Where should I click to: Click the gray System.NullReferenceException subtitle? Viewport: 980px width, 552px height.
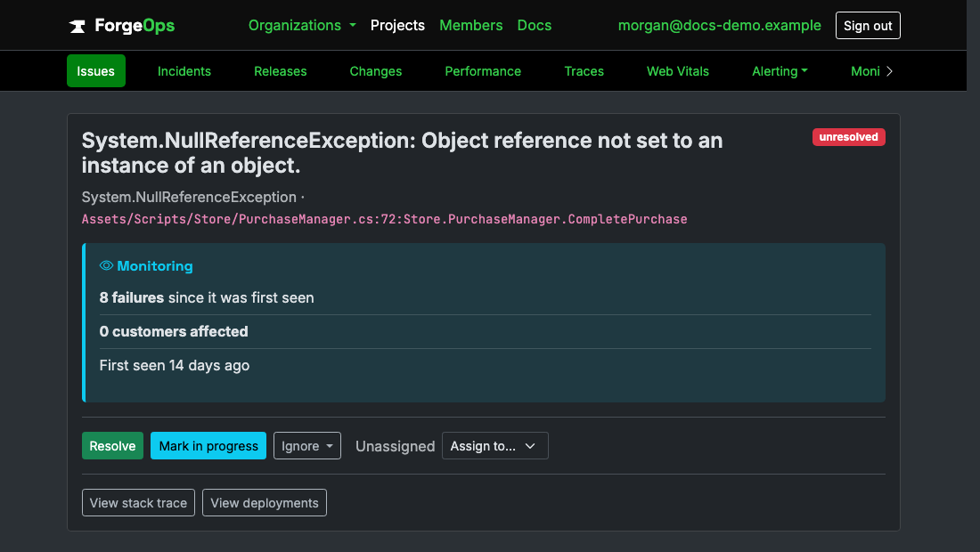(189, 198)
